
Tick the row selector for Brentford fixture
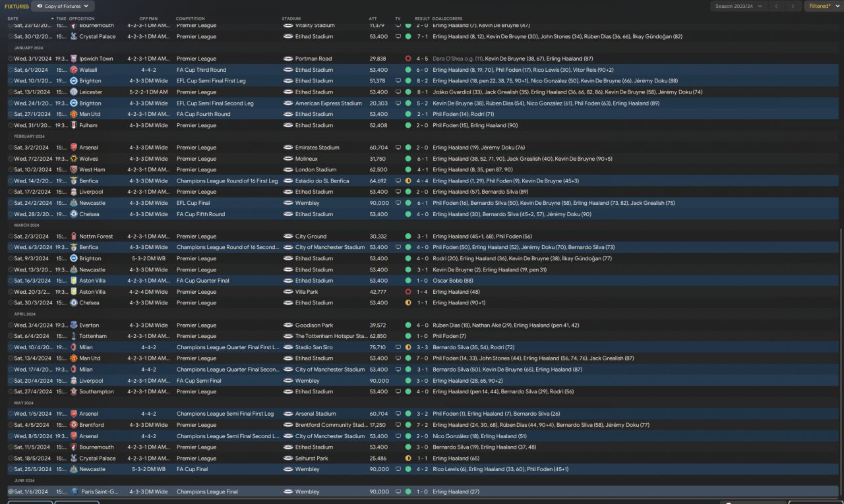pos(11,425)
